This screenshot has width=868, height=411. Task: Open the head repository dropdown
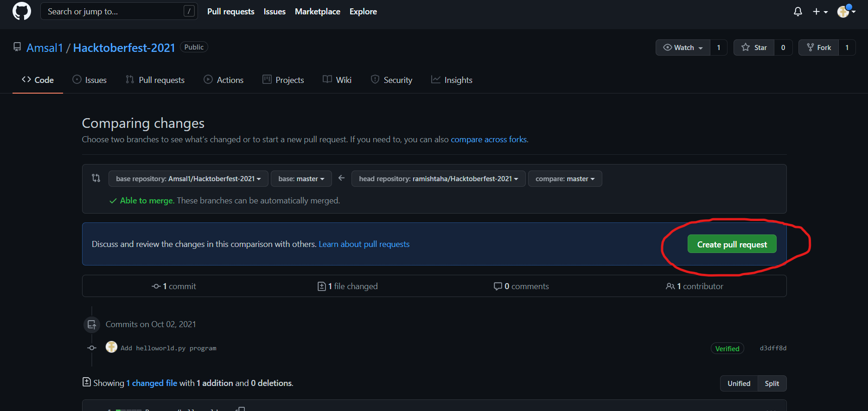(439, 179)
